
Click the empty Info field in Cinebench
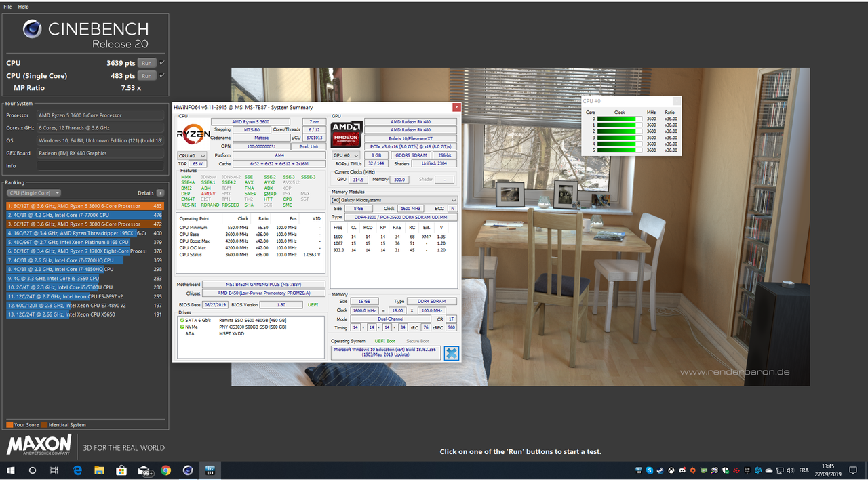100,166
